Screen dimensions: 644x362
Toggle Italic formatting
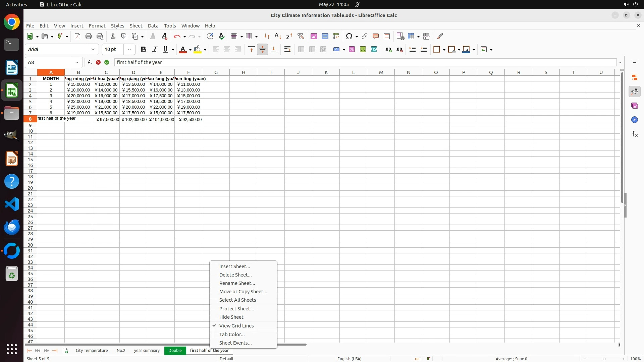155,50
